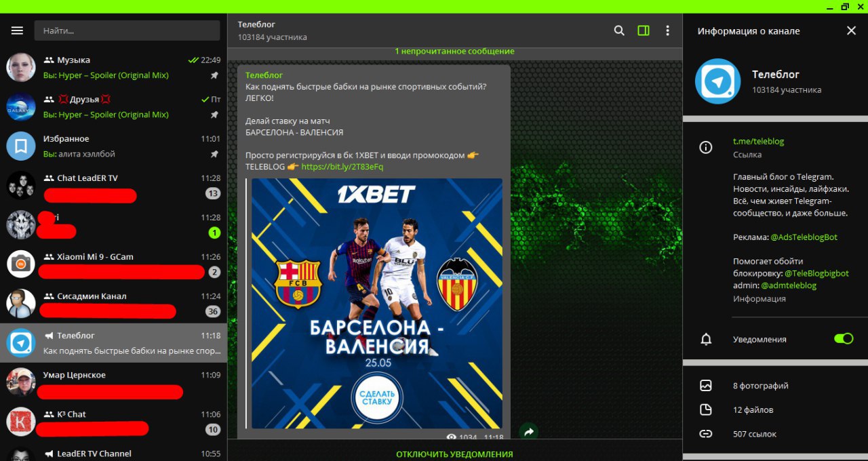The width and height of the screenshot is (868, 461).
Task: Click the Умар Цернское avatar
Action: click(21, 382)
